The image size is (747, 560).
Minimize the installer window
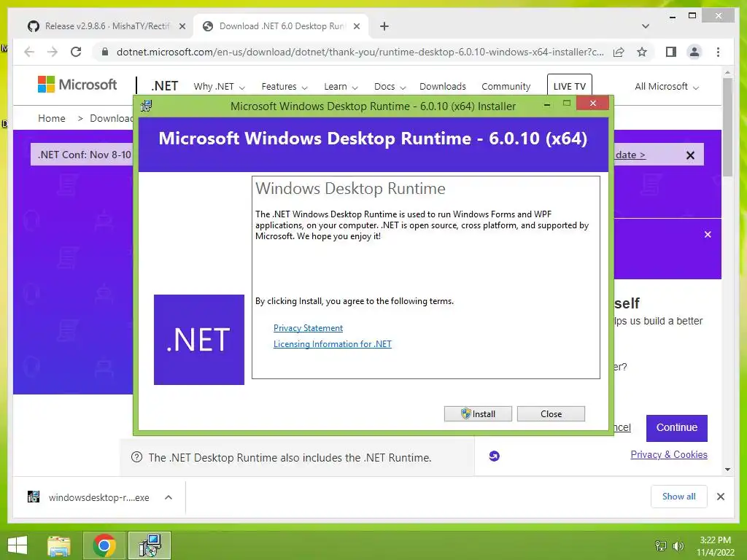tap(547, 104)
